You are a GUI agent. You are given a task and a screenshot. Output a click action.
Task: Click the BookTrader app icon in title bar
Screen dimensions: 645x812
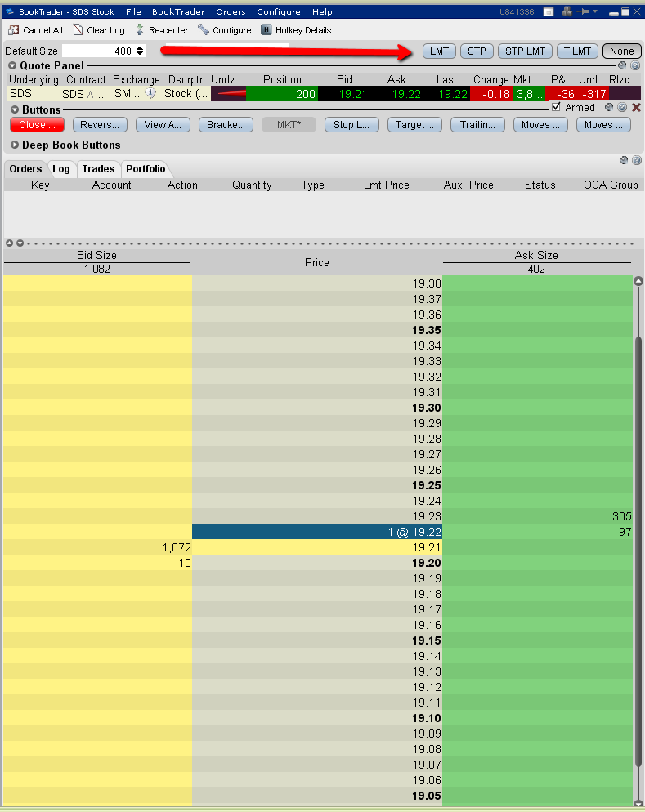[10, 11]
